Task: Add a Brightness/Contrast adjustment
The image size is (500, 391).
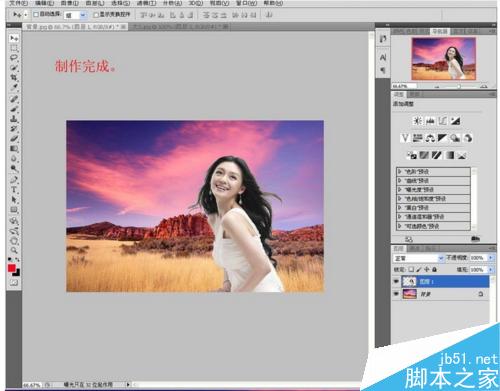Action: 417,121
